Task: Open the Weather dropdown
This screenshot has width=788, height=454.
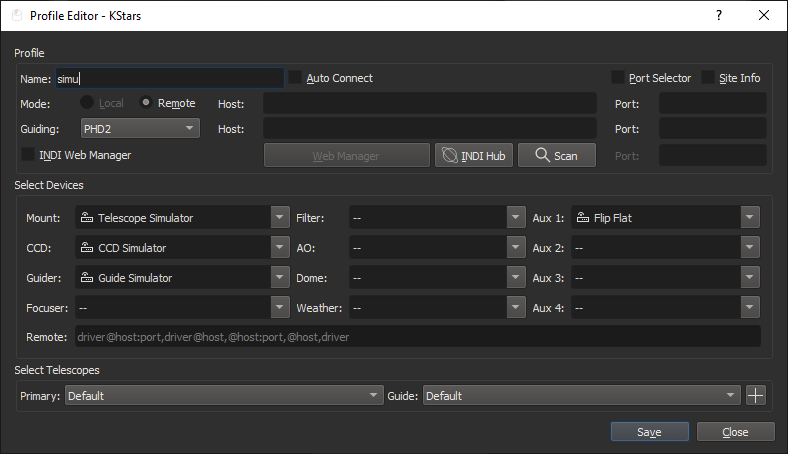Action: pyautogui.click(x=437, y=307)
